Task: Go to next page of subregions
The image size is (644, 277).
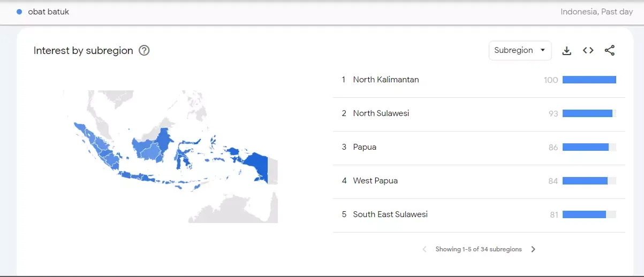Action: pos(533,249)
